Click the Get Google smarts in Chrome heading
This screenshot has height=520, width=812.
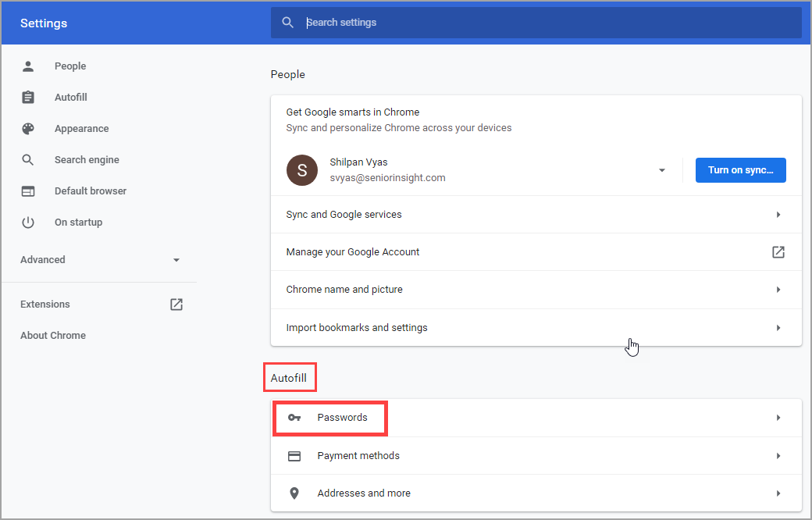(x=353, y=112)
